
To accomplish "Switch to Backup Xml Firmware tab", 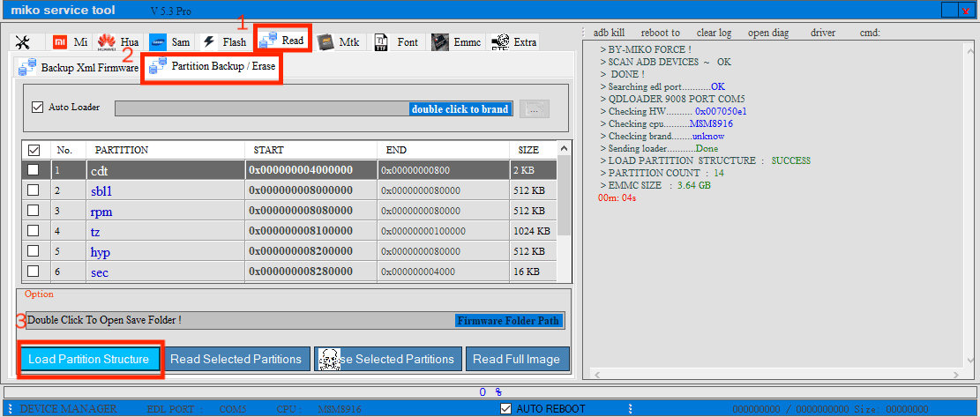I will 78,67.
